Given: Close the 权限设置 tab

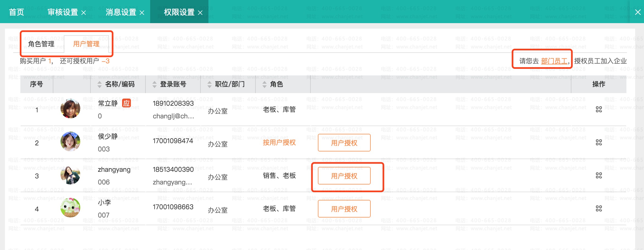Looking at the screenshot, I should click(x=200, y=13).
